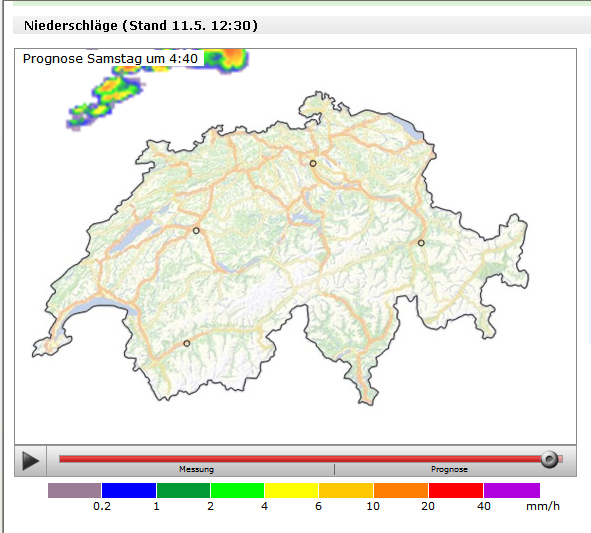Image resolution: width=591 pixels, height=533 pixels.
Task: Click the Chur city marker on map
Action: coord(421,243)
